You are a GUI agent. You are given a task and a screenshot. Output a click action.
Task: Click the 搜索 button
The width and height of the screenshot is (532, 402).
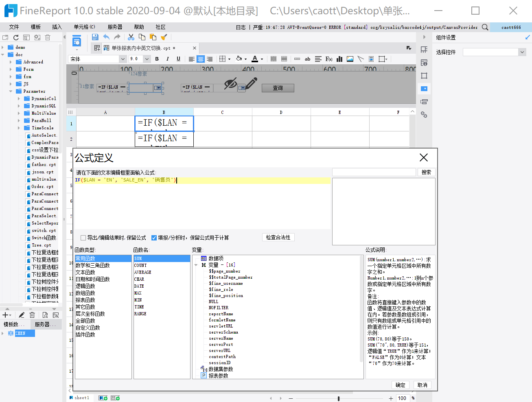point(427,172)
